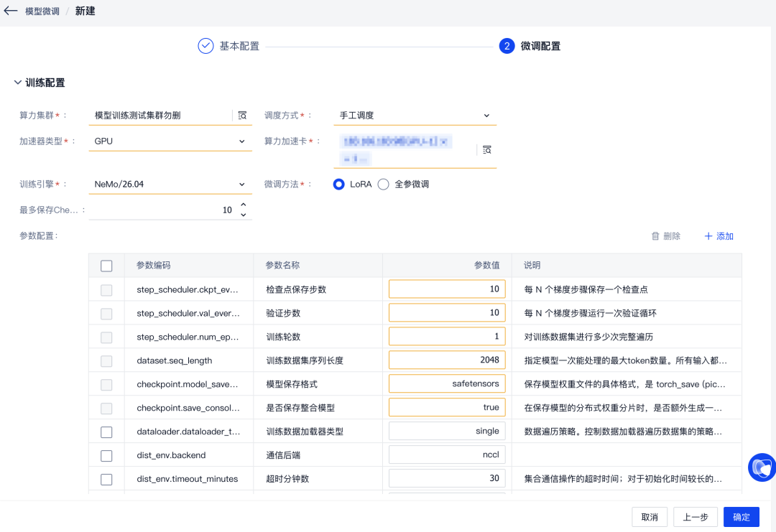The height and width of the screenshot is (532, 776).
Task: Click the 确定 button
Action: pos(742,517)
